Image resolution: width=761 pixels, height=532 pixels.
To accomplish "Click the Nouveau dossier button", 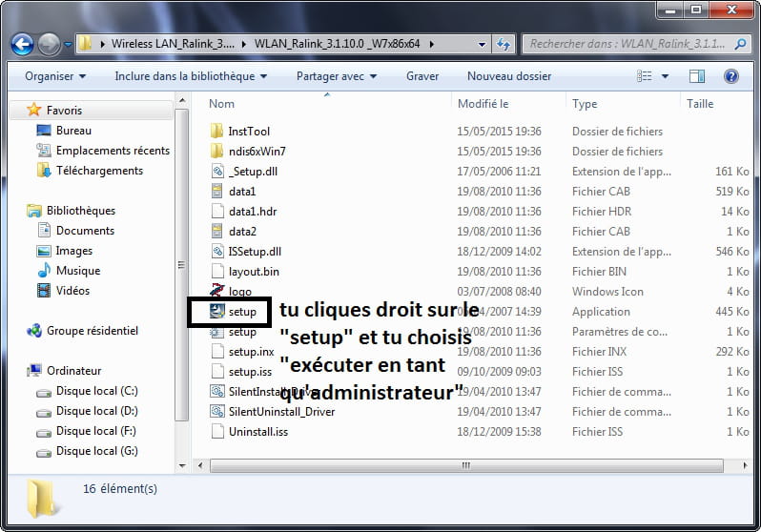I will (x=508, y=76).
